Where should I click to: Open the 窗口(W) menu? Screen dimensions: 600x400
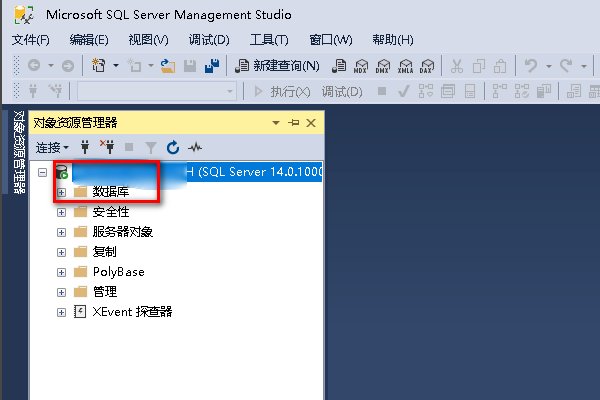click(331, 39)
